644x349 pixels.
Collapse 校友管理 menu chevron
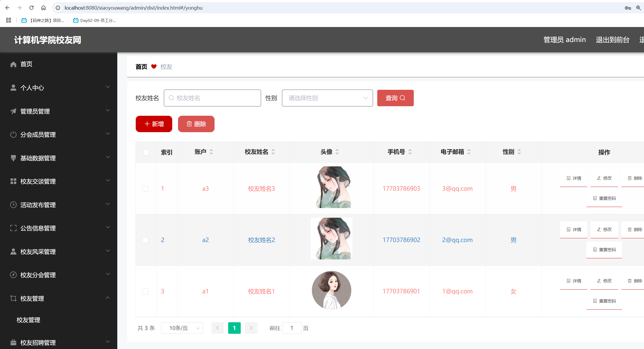pyautogui.click(x=108, y=298)
